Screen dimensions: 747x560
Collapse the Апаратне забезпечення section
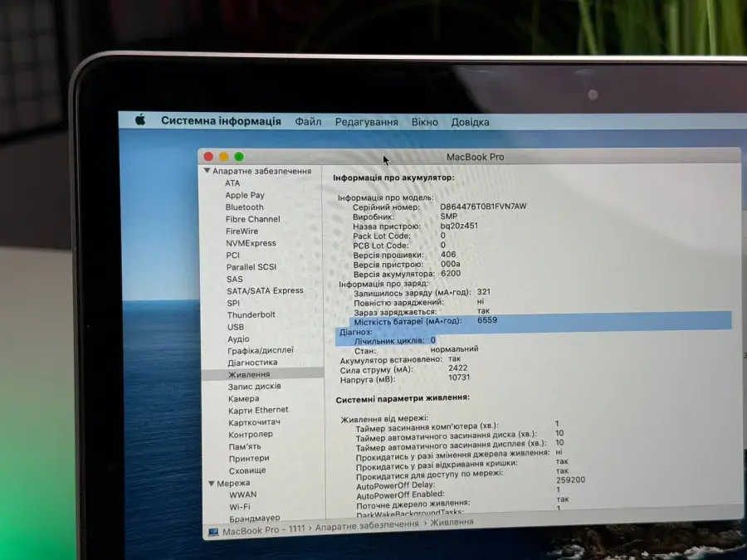tap(207, 171)
